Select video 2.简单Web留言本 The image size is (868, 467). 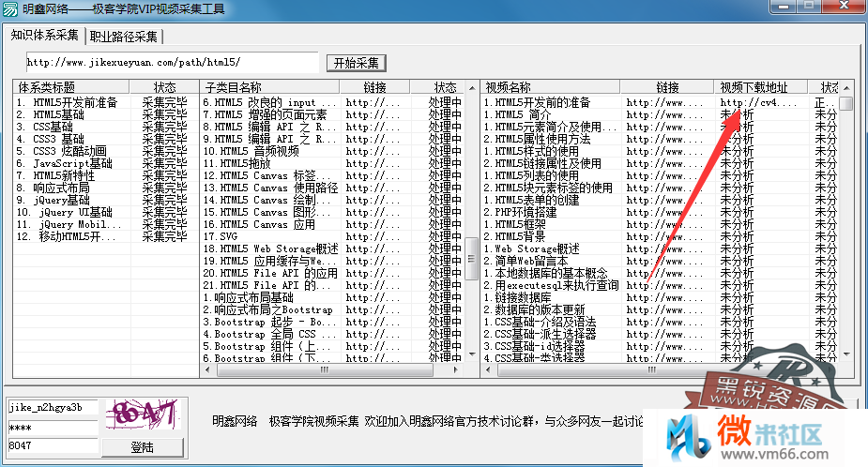[x=525, y=261]
